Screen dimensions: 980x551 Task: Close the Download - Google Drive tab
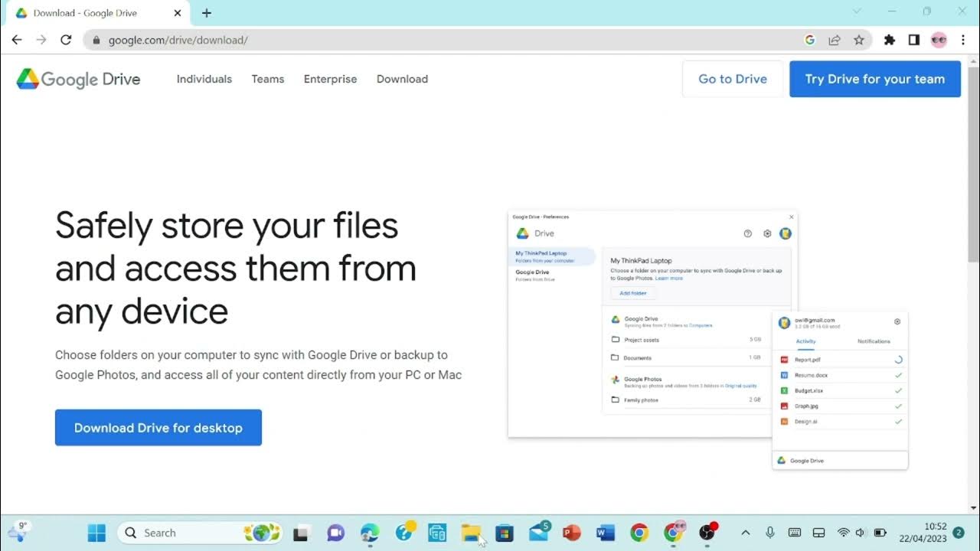(178, 13)
